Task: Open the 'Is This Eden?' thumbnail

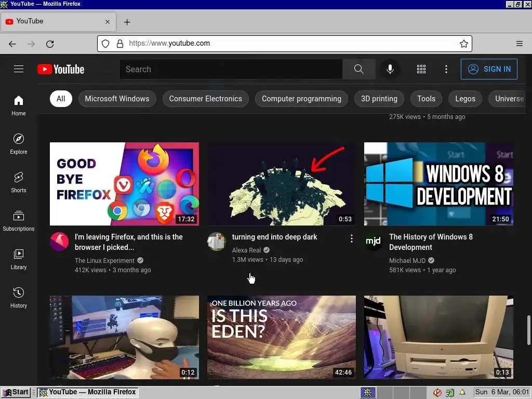Action: (282, 337)
